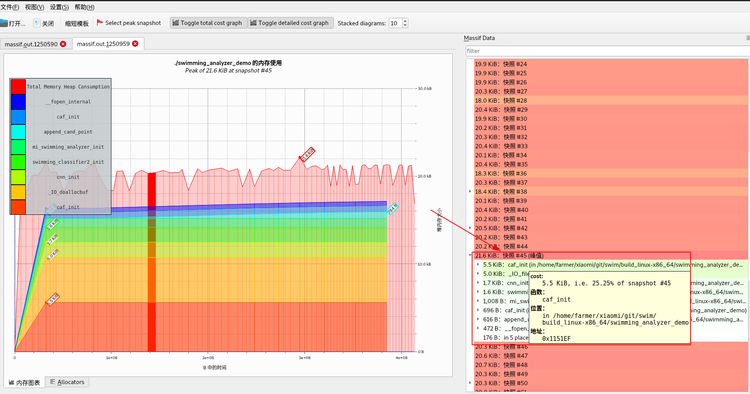
Task: Select row 快照 #25
Action: click(610, 73)
